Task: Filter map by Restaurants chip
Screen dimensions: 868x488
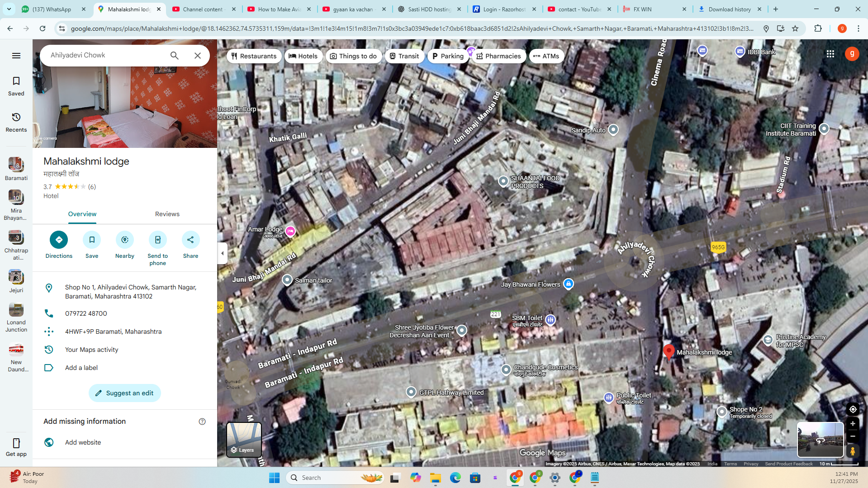Action: [x=254, y=56]
